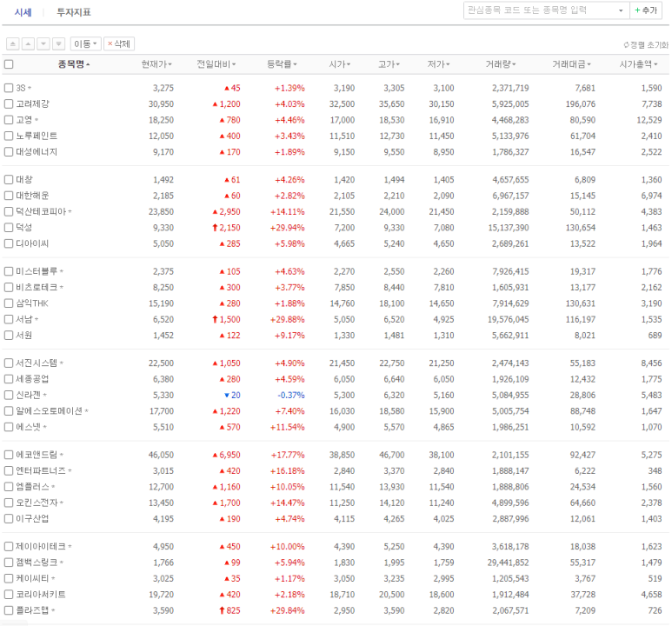Switch to the 시세 tab
Image resolution: width=672 pixels, height=626 pixels.
(23, 12)
